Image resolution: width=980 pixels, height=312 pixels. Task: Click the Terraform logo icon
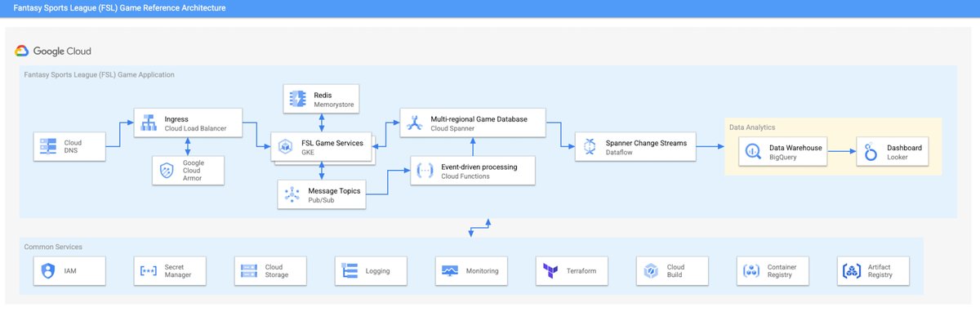coord(550,270)
